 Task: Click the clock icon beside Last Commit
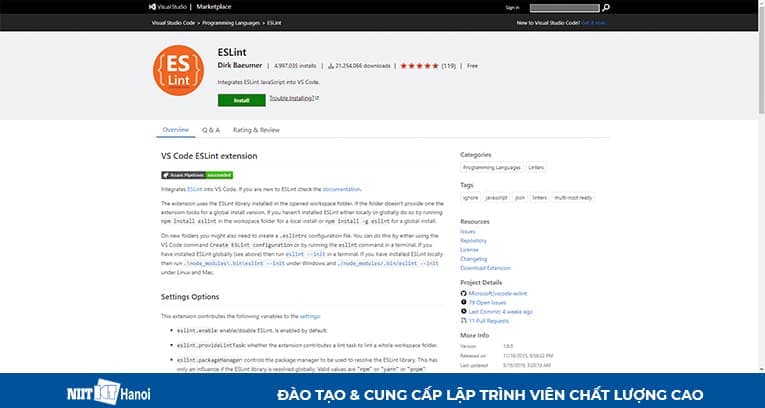[463, 311]
